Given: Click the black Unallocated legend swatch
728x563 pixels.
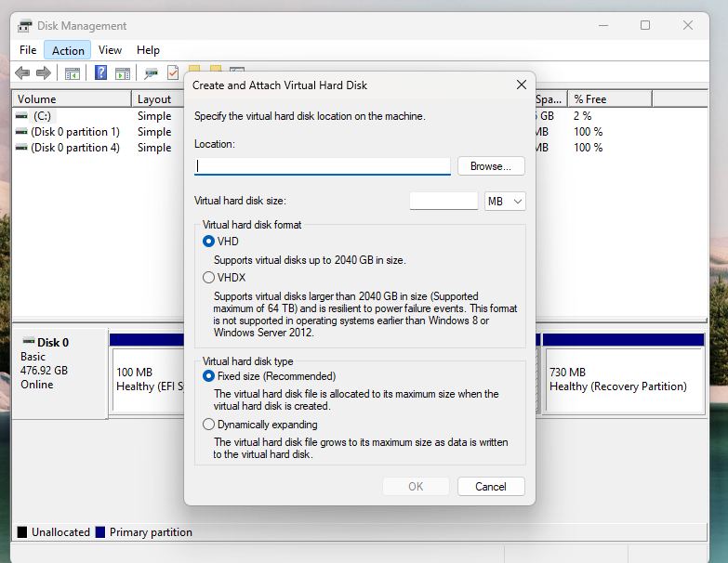Looking at the screenshot, I should click(21, 532).
